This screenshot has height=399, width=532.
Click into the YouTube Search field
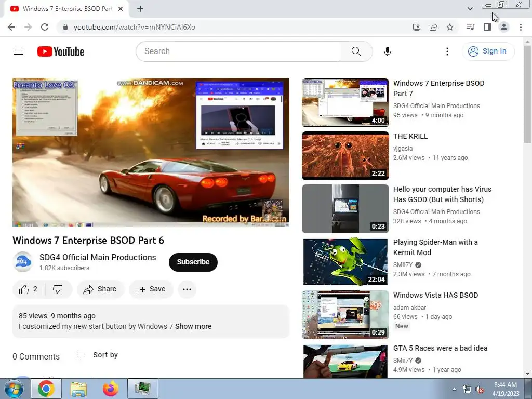click(x=238, y=51)
